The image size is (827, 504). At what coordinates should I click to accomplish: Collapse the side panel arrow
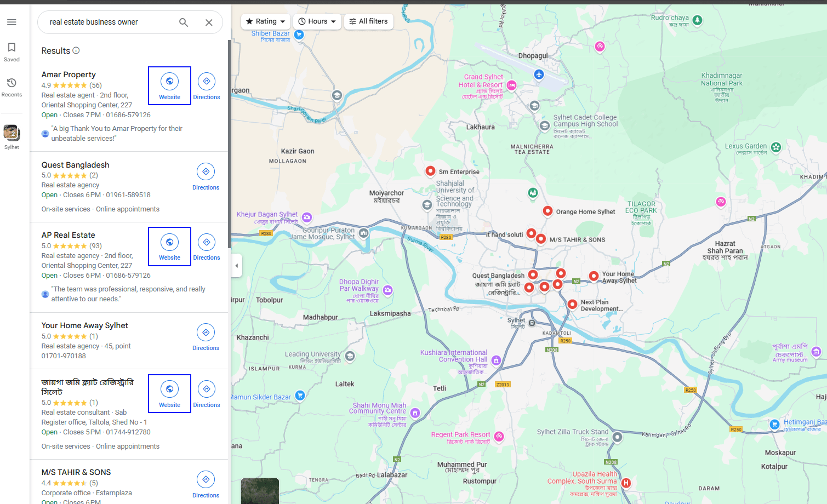pyautogui.click(x=237, y=266)
